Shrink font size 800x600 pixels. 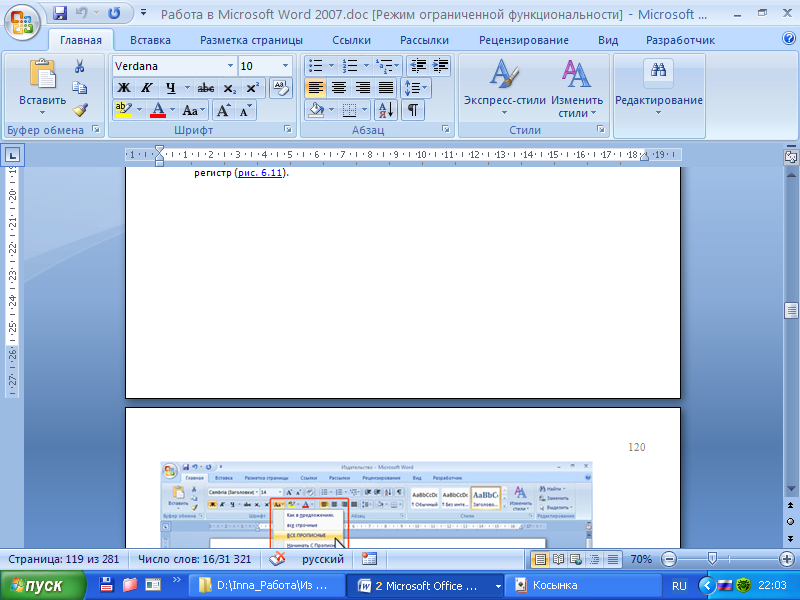point(245,110)
